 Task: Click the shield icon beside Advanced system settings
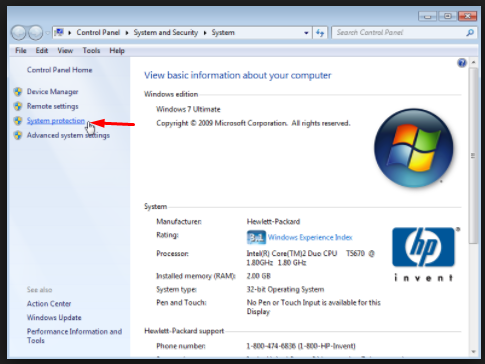18,135
